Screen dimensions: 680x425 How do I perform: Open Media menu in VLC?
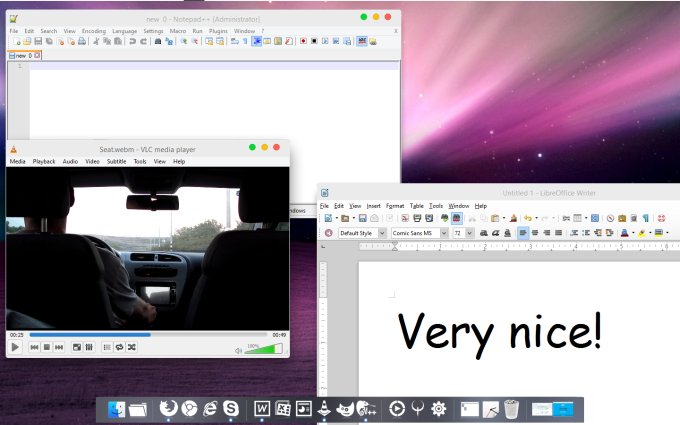17,161
